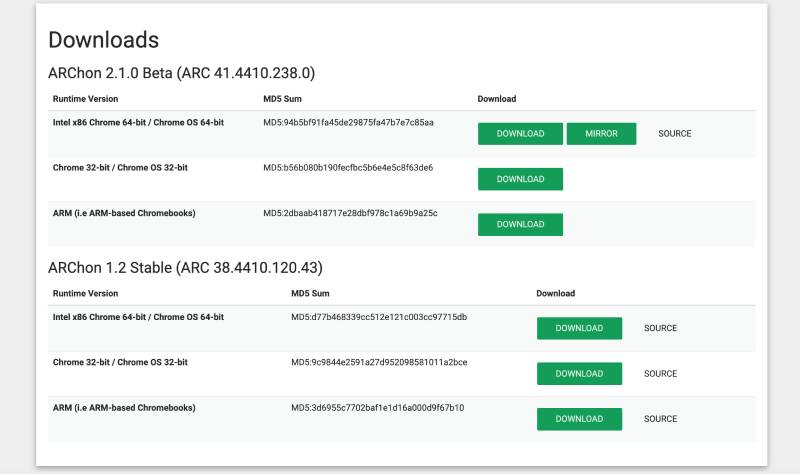Click ARM Chromebooks row label under ARChon 1.2
800x474 pixels.
(x=124, y=408)
